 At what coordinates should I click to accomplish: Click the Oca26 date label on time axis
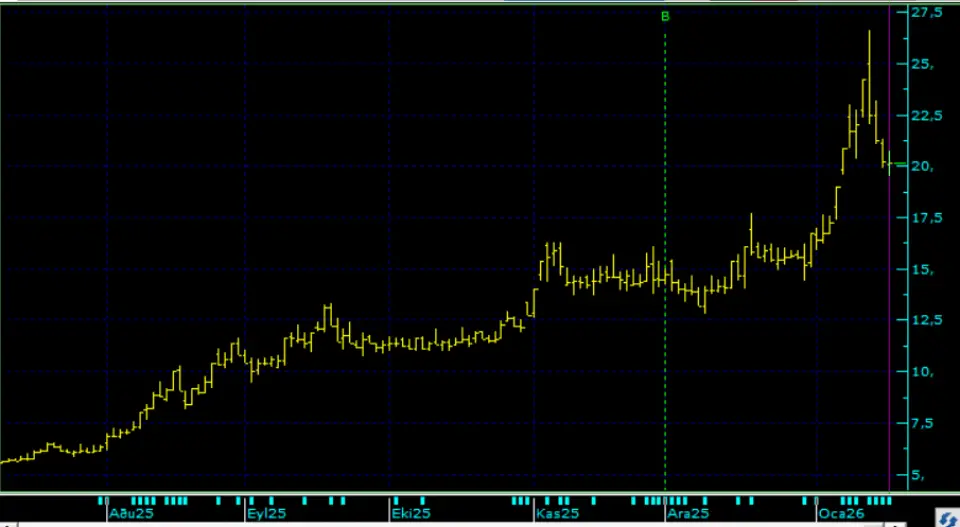(838, 513)
